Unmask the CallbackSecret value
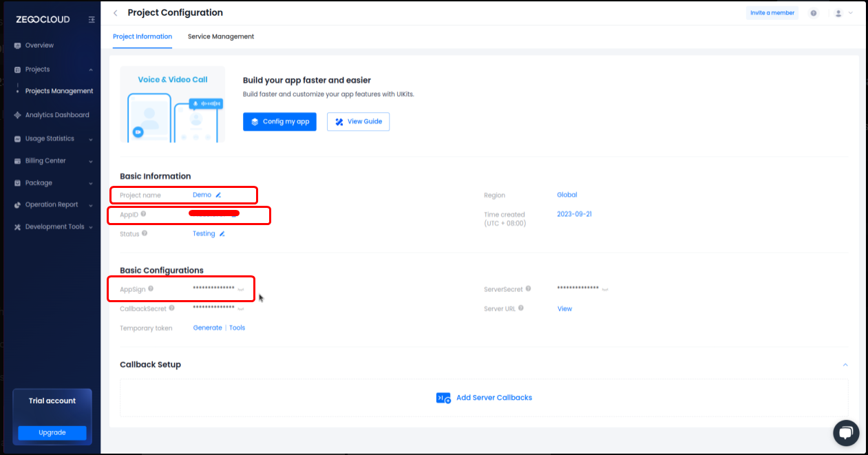The width and height of the screenshot is (868, 455). click(241, 309)
